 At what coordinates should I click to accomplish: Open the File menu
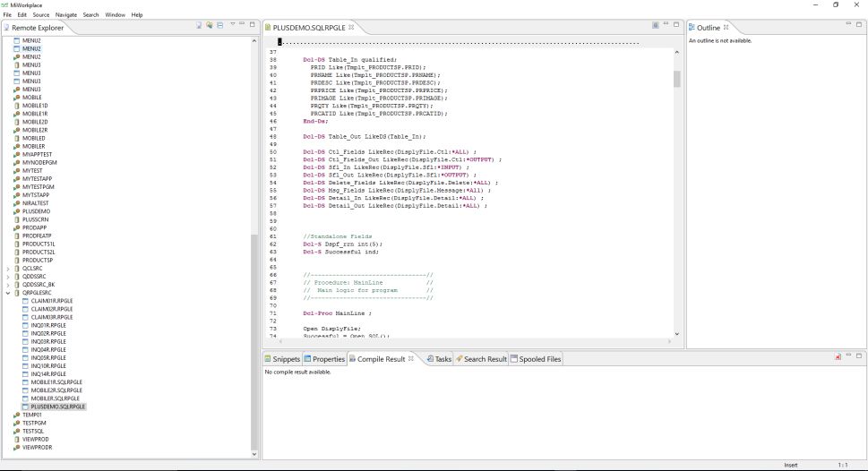7,15
